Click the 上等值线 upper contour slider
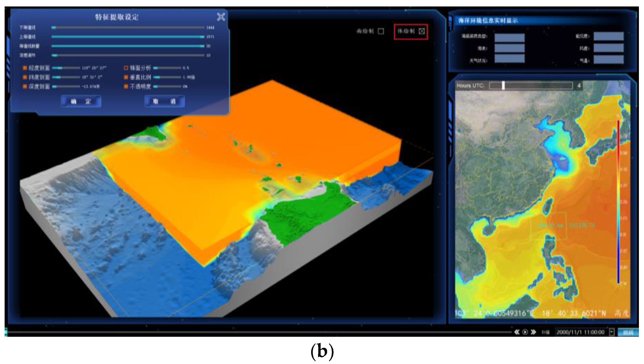 [128, 37]
